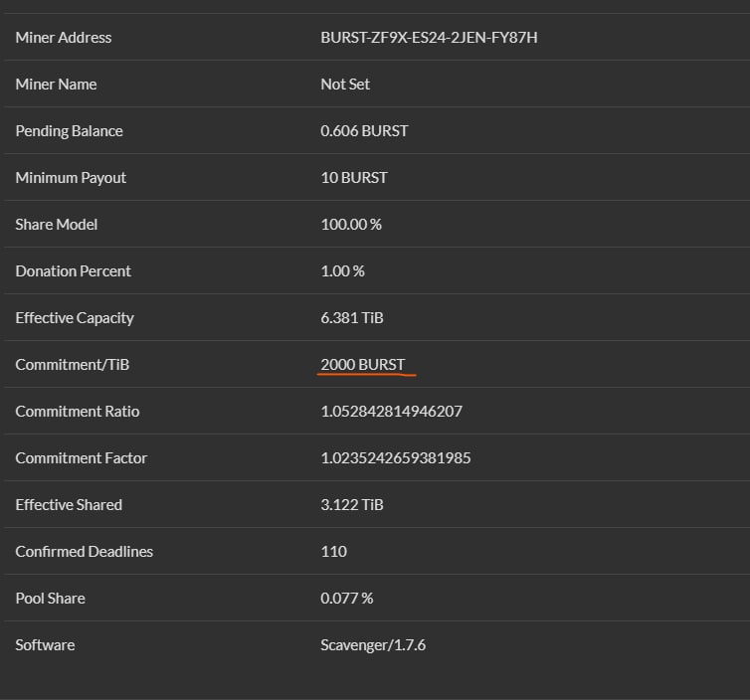Select the Pool Share 0.077 % value
This screenshot has height=700, width=750.
(x=347, y=599)
